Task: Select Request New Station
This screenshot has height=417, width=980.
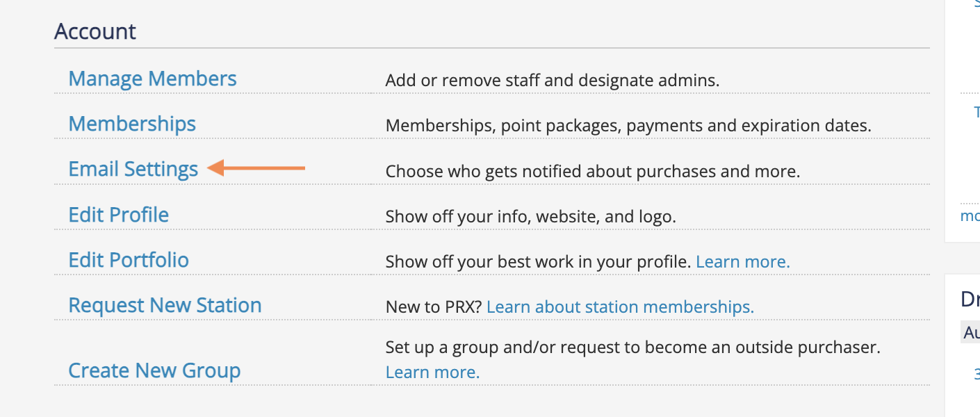Action: 165,306
